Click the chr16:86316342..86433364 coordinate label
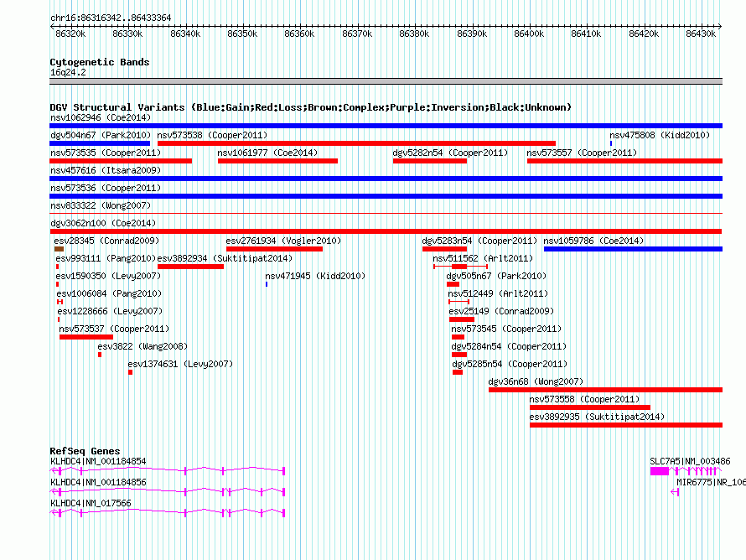Viewport: 746px width, 560px height. click(x=111, y=18)
